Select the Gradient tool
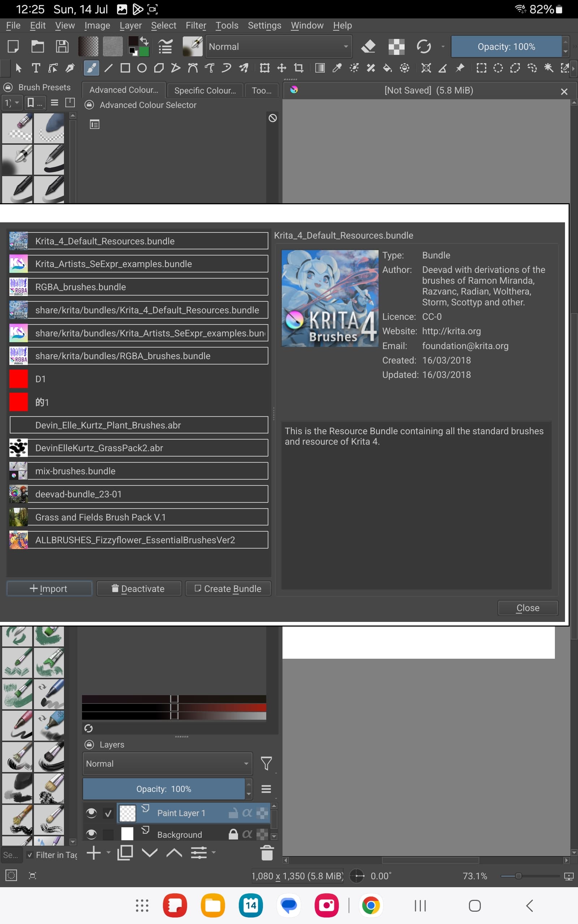 [x=320, y=68]
